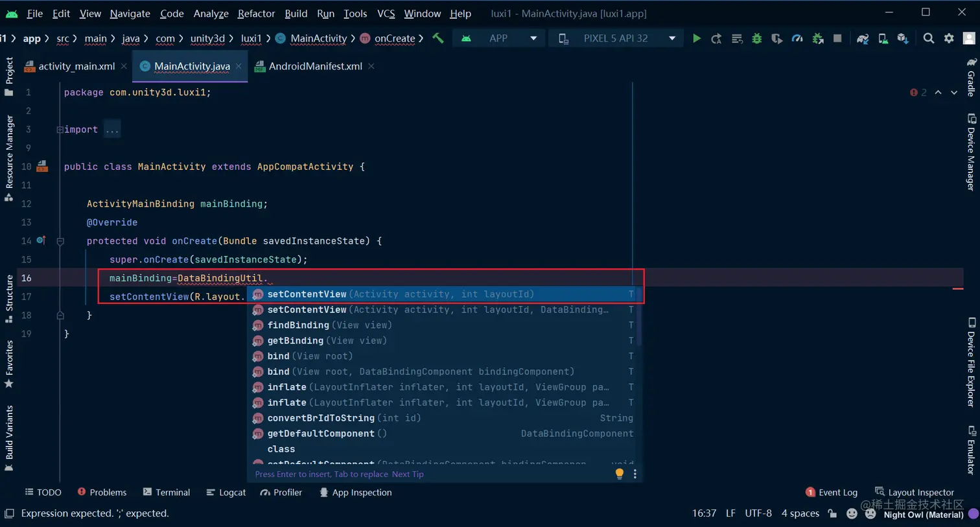Image resolution: width=980 pixels, height=527 pixels.
Task: Click the Next Tip link in completion popup
Action: [408, 474]
